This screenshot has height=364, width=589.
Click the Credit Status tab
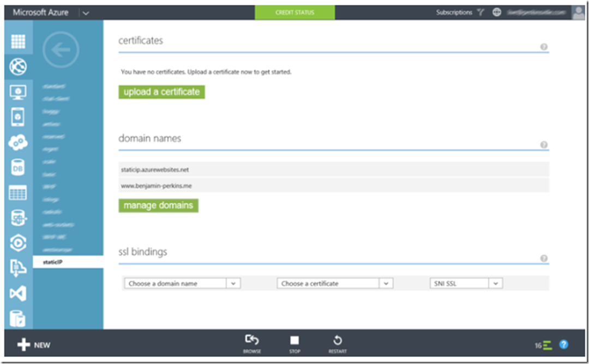[295, 13]
